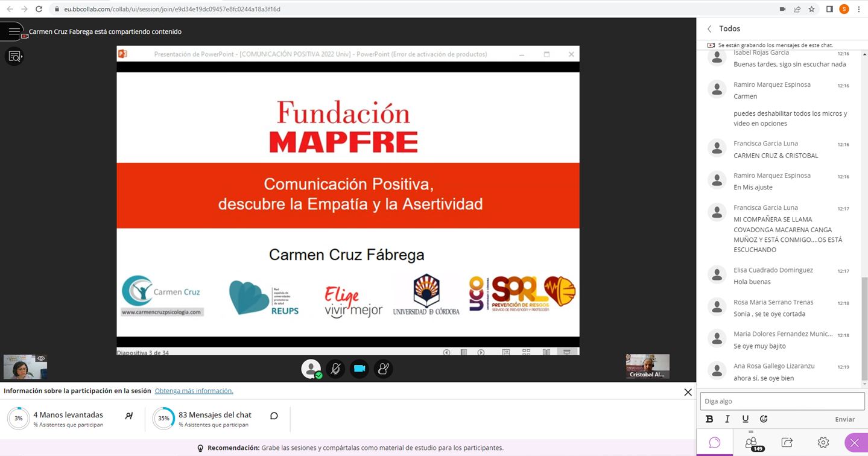
Task: Open my status and settings avatar
Action: pos(311,369)
